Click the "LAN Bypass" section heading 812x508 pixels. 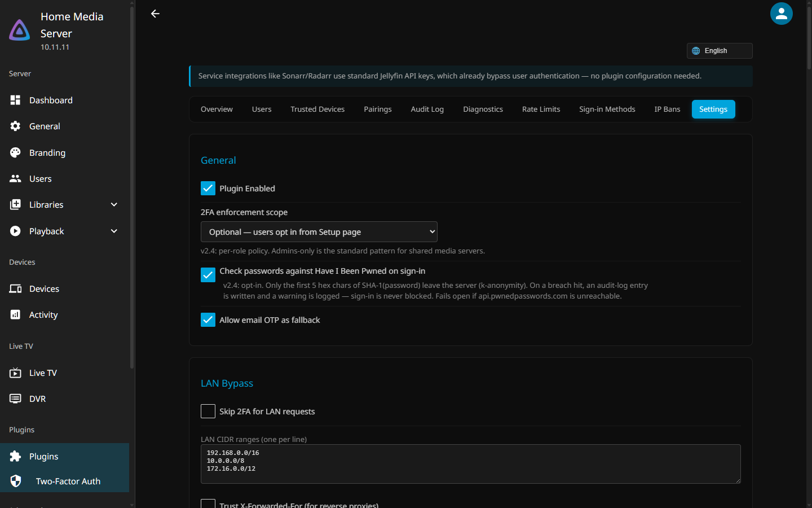click(227, 383)
